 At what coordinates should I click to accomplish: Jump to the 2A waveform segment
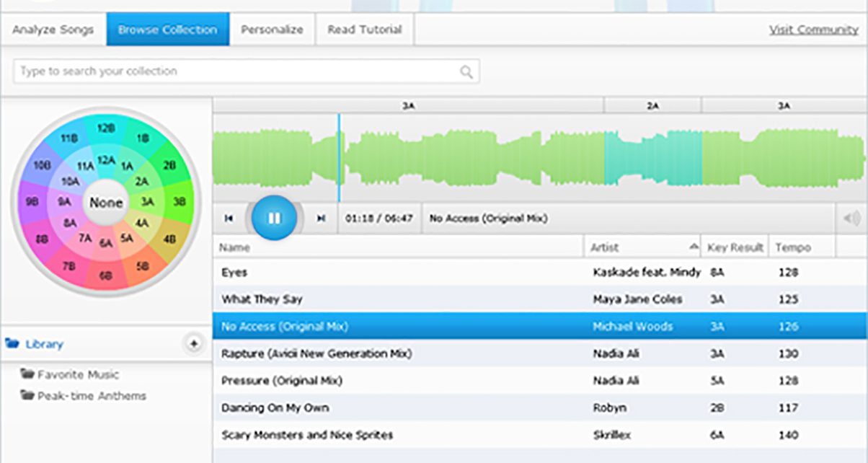click(x=652, y=159)
